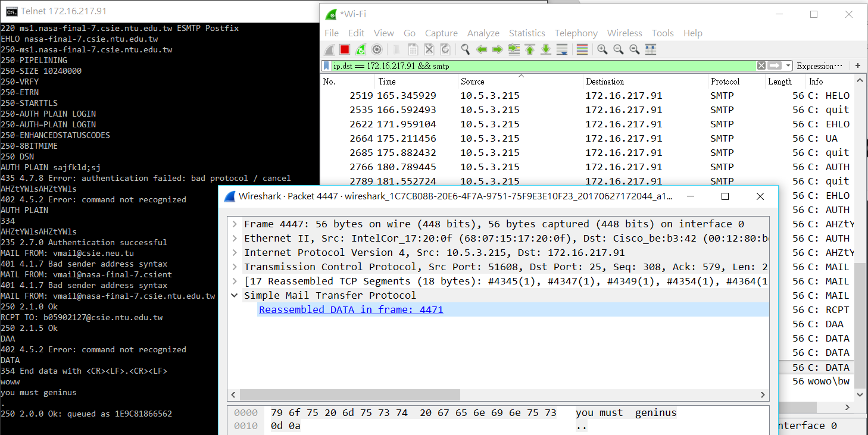Viewport: 868px width, 435px height.
Task: Go forward with green right arrow
Action: coord(498,49)
